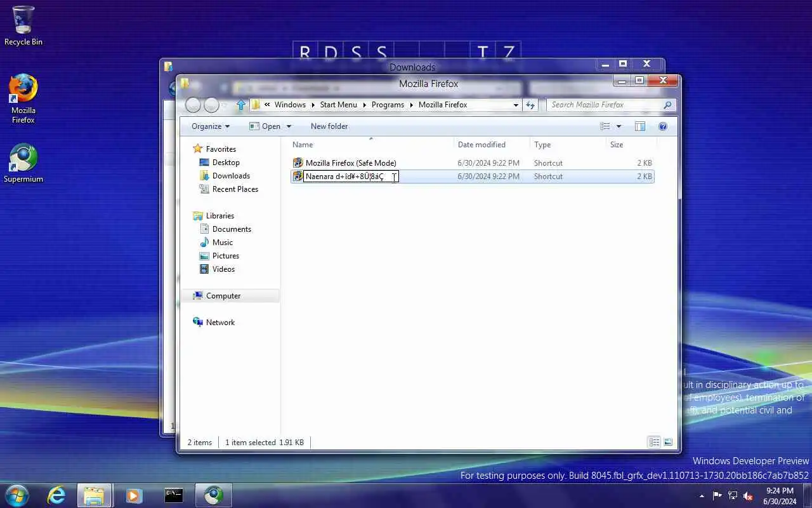Select Network in navigation pane

(220, 323)
